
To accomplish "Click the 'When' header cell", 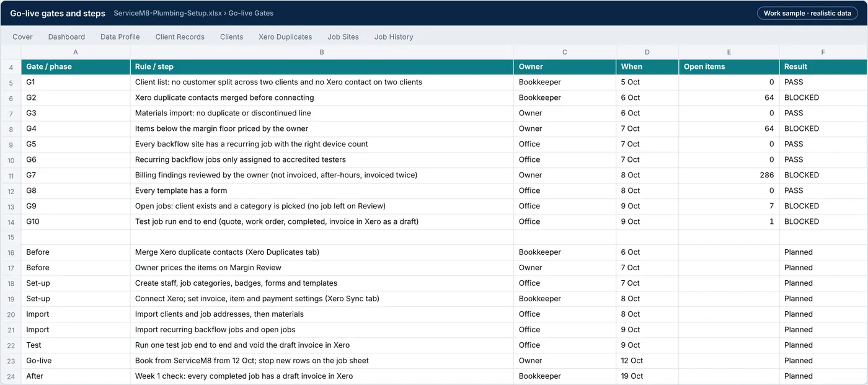I will point(647,67).
